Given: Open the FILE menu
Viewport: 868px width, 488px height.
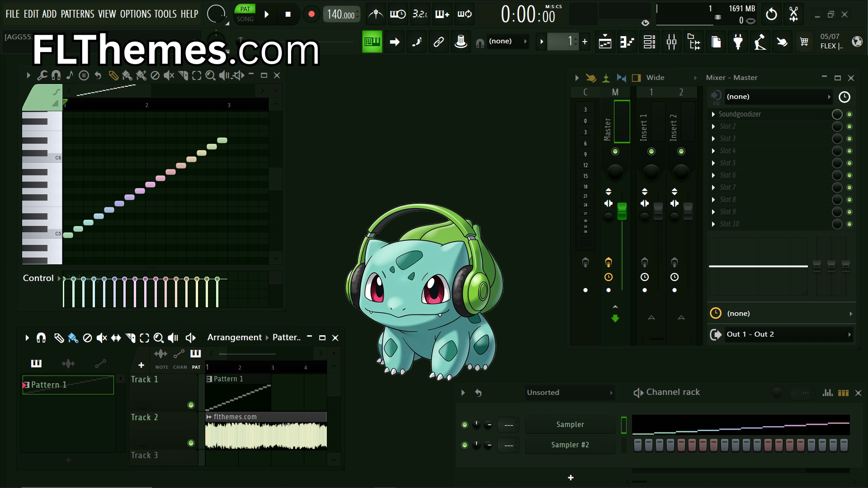Looking at the screenshot, I should click(x=13, y=14).
